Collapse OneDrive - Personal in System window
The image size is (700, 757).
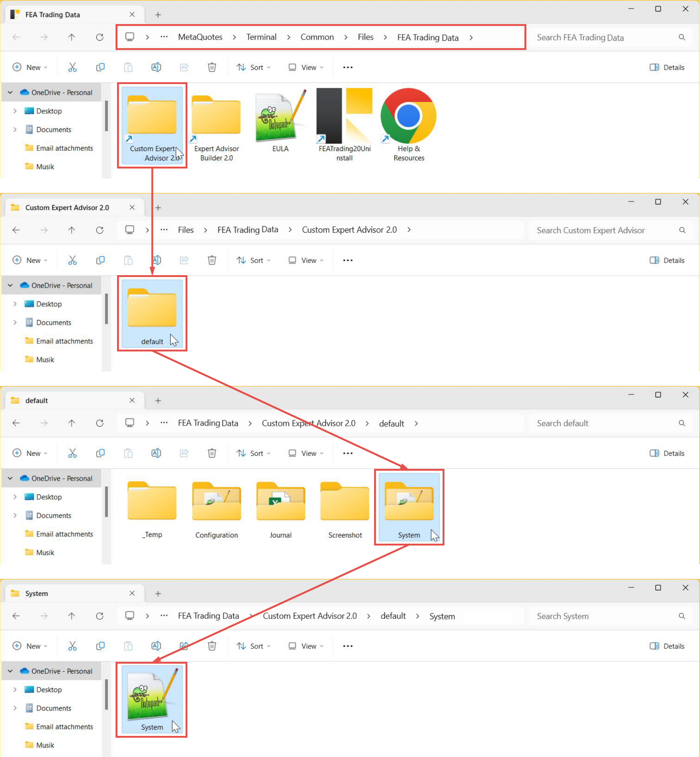(10, 671)
